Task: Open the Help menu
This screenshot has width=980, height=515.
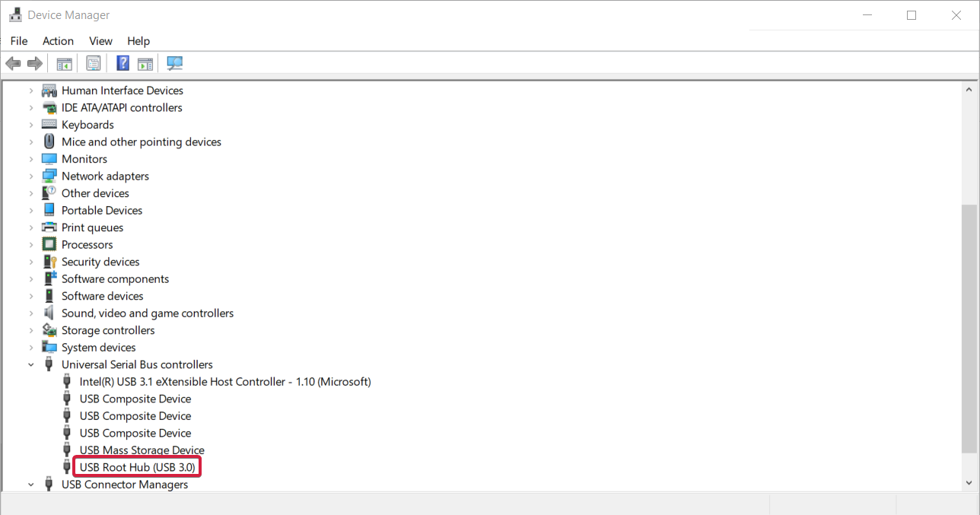Action: tap(138, 41)
